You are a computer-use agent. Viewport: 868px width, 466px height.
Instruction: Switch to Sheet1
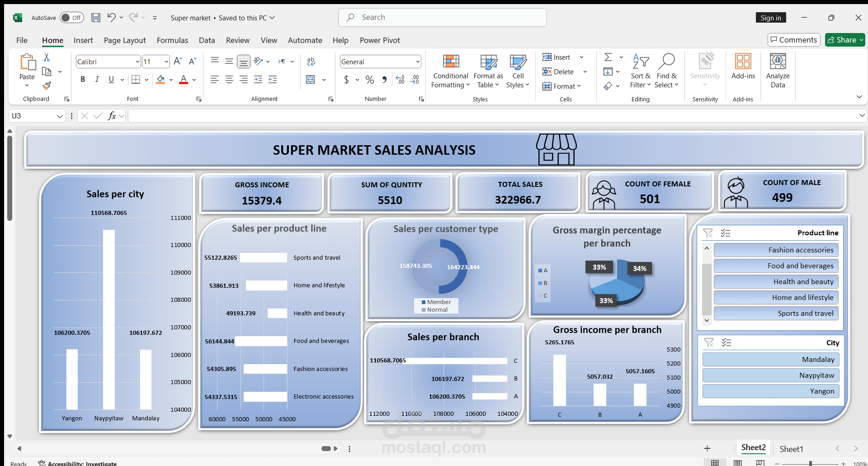pos(791,449)
